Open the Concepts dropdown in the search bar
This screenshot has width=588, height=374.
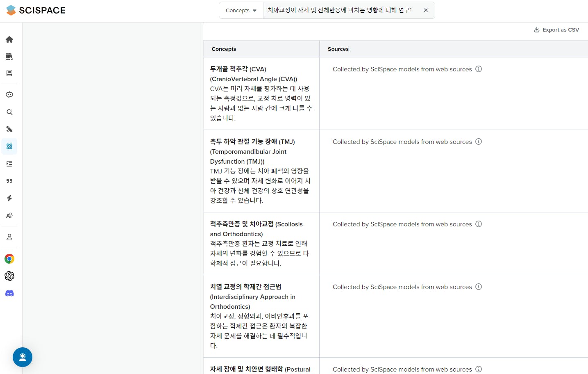(x=241, y=10)
